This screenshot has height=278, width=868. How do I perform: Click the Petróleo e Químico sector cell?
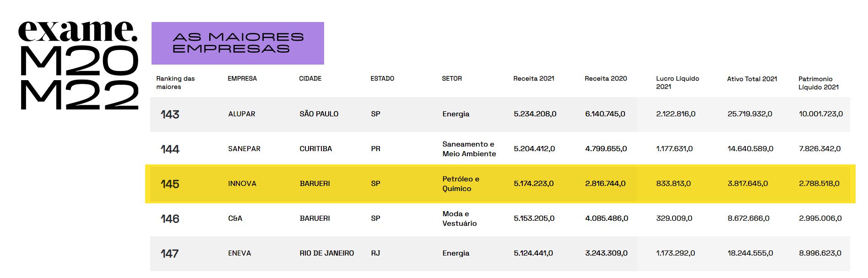(461, 184)
